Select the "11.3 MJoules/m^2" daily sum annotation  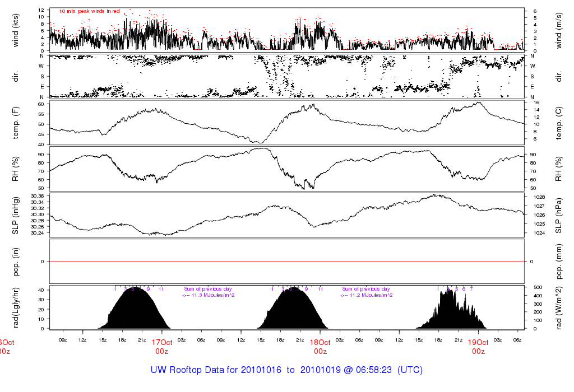[x=209, y=295]
